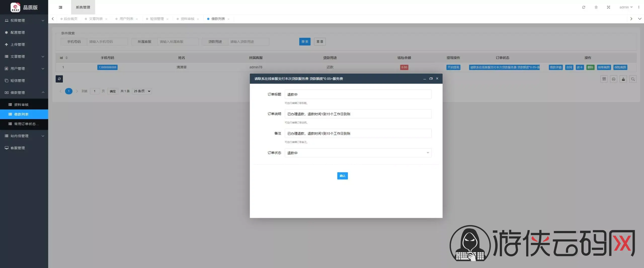The width and height of the screenshot is (644, 268).
Task: Click the table export icon
Action: click(x=623, y=79)
